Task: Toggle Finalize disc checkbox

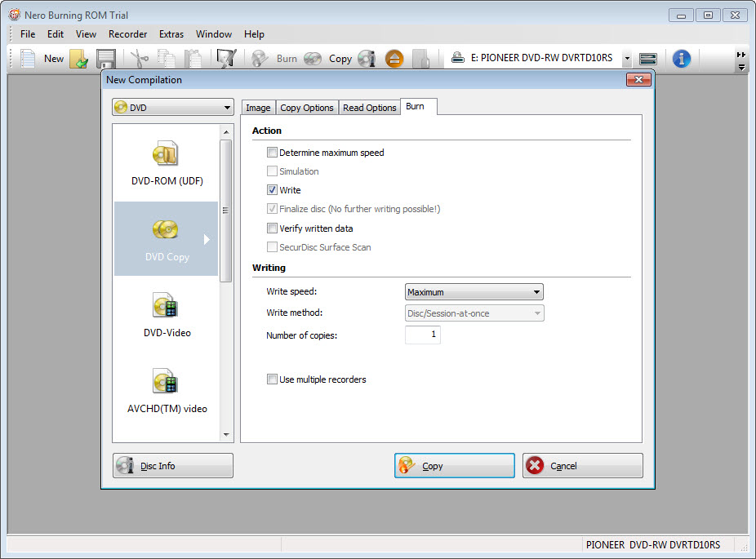Action: coord(273,209)
